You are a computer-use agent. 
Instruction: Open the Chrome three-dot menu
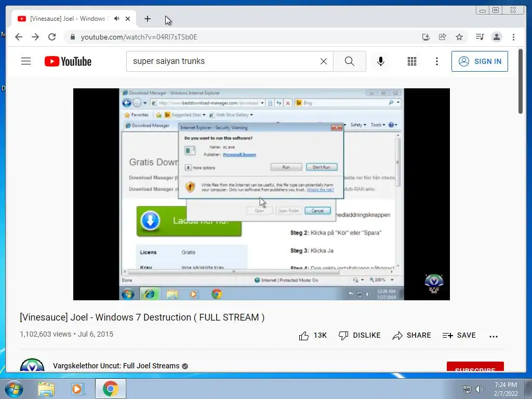tap(513, 37)
